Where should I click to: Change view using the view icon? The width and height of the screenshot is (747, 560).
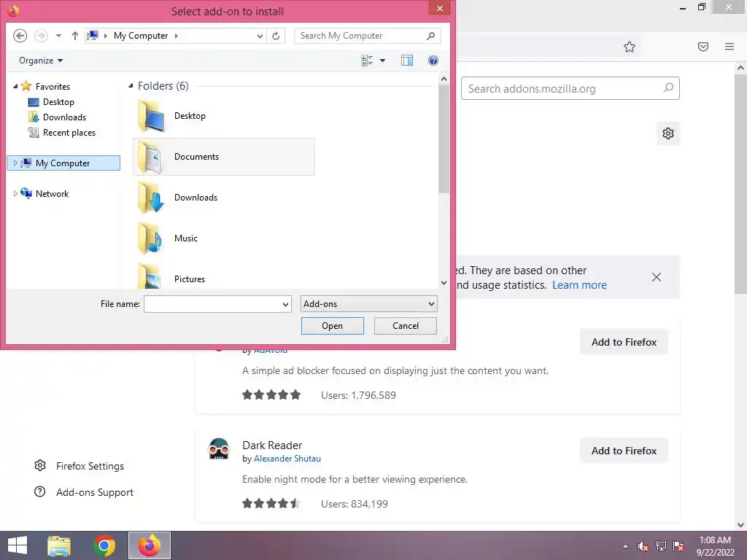pyautogui.click(x=367, y=61)
